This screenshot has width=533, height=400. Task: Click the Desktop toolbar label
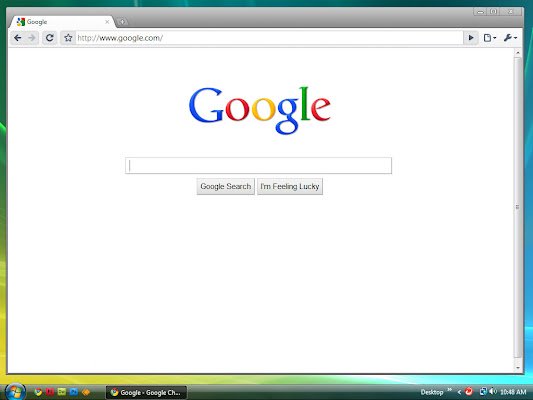click(432, 392)
